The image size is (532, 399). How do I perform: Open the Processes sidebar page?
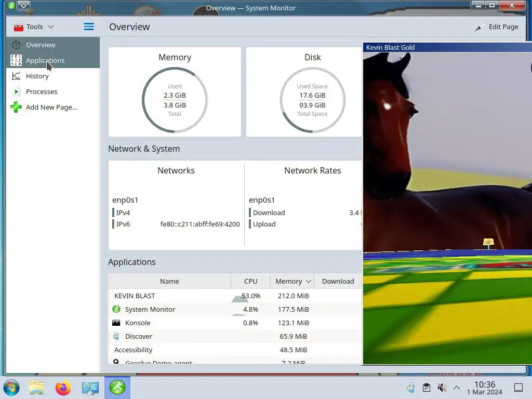click(x=53, y=91)
